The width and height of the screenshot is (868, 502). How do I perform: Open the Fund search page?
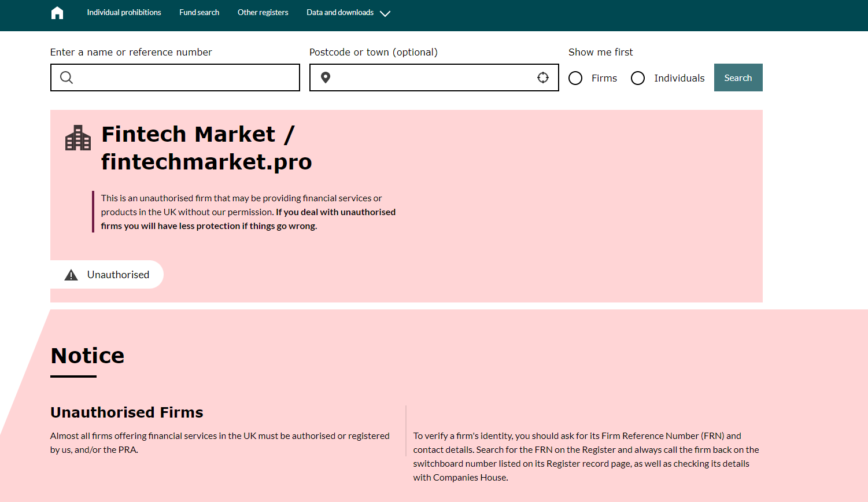pyautogui.click(x=200, y=12)
